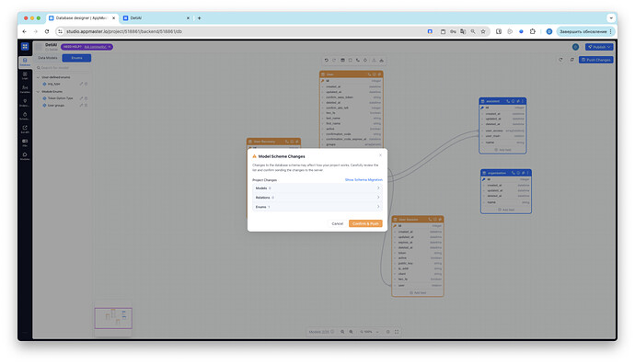The image size is (635, 364).
Task: Switch to the DetiAI browser tab
Action: click(x=156, y=17)
